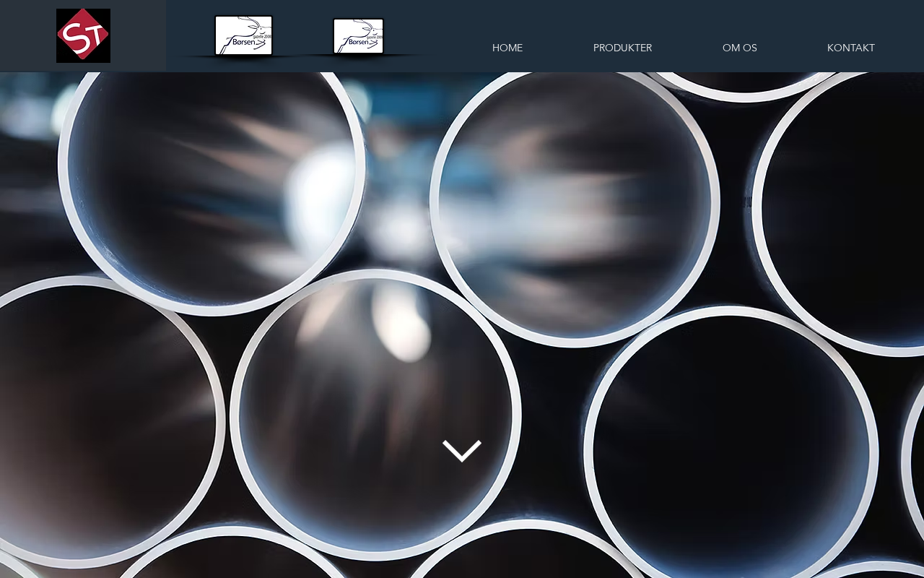The height and width of the screenshot is (578, 924).
Task: Open the PRODUKTER menu item
Action: pyautogui.click(x=622, y=48)
